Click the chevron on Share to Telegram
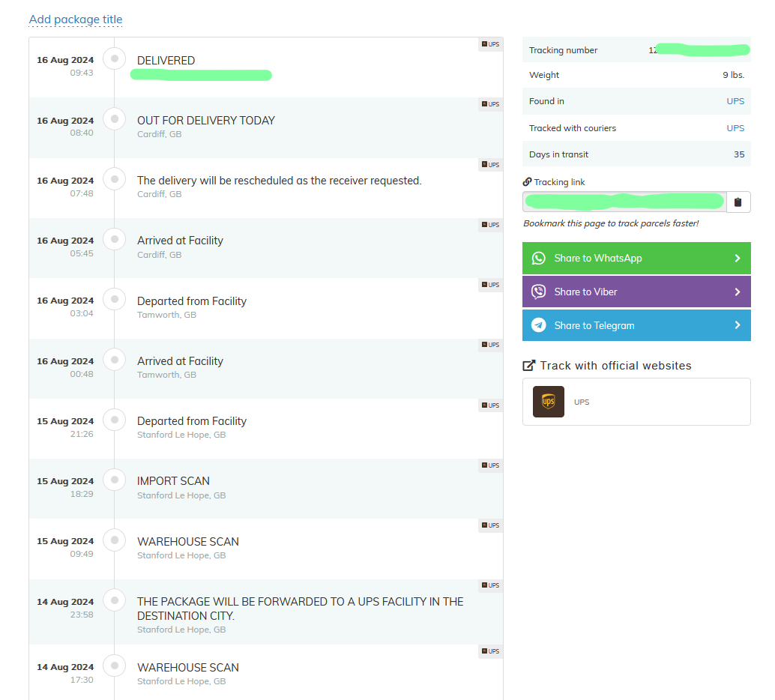 pyautogui.click(x=737, y=326)
